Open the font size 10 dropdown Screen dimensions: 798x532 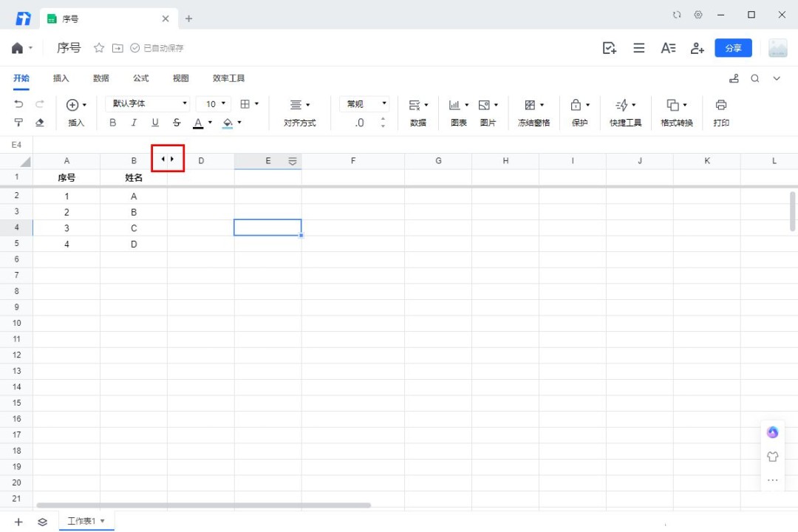214,104
